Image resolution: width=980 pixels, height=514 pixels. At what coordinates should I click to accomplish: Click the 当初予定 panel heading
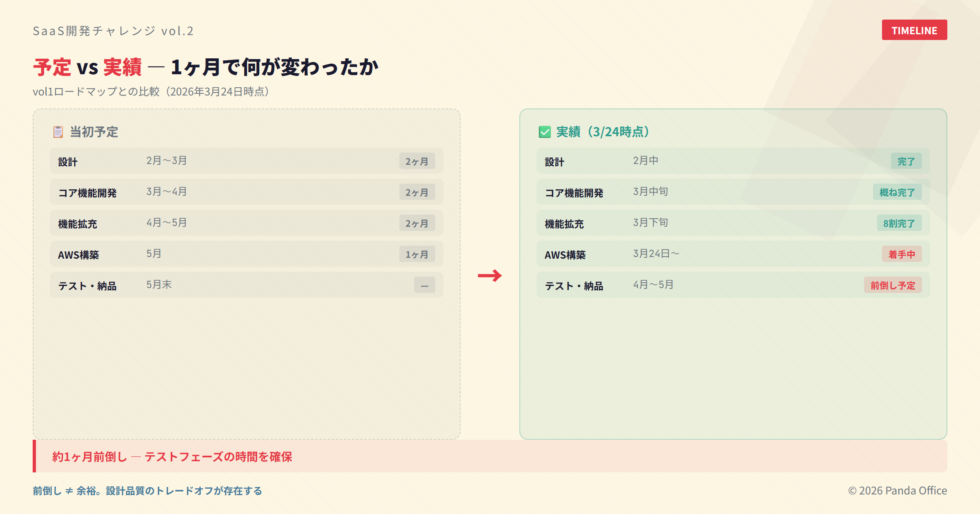94,132
